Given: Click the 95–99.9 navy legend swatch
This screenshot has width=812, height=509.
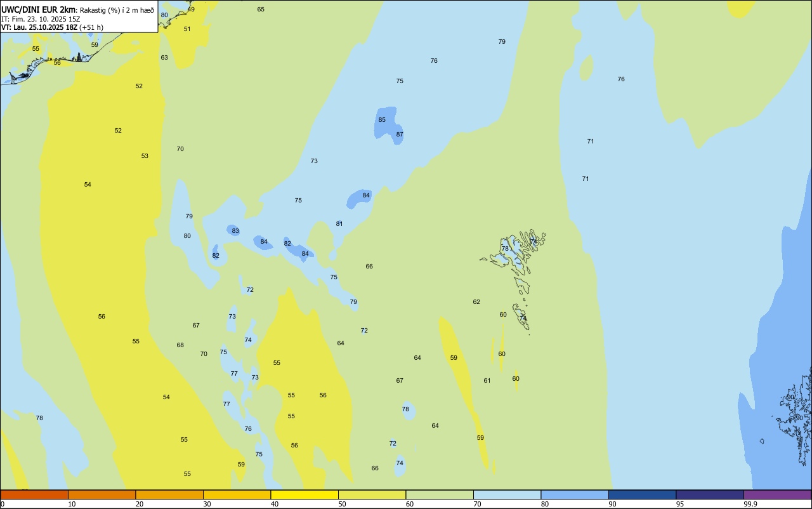Looking at the screenshot, I should [x=710, y=494].
